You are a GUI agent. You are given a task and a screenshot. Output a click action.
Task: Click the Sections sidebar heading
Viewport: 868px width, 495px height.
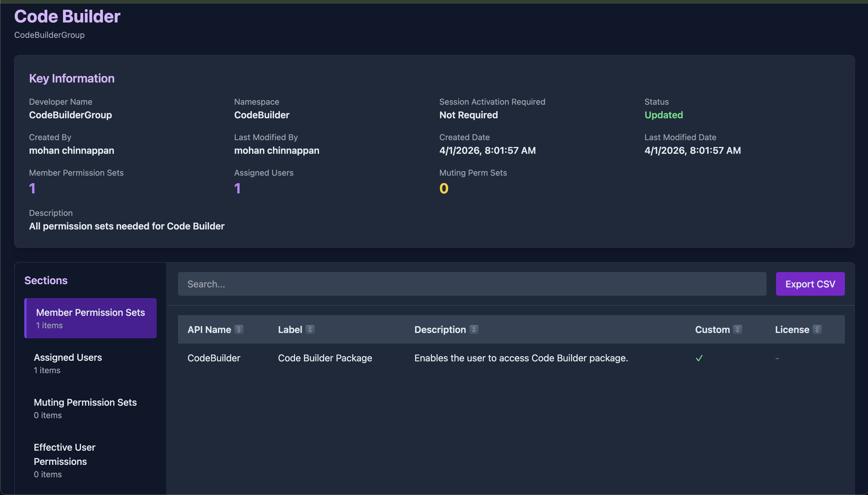tap(46, 281)
